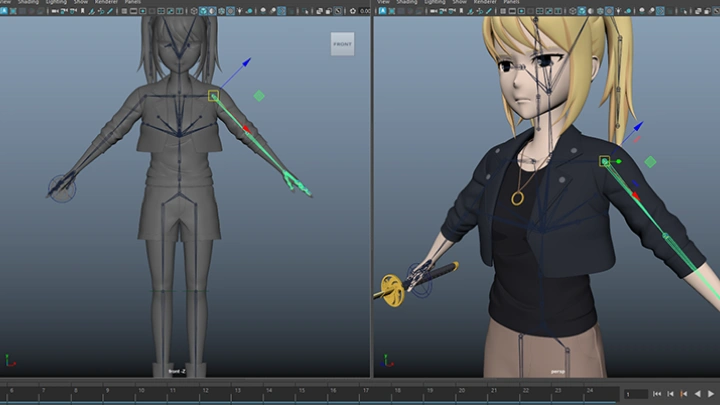
Task: Toggle Grid display in persp view toolbar
Action: (503, 11)
